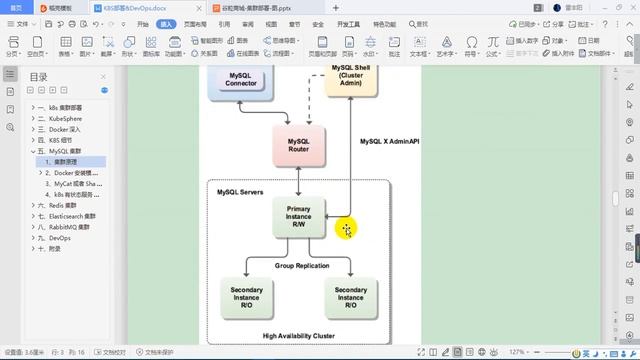The width and height of the screenshot is (640, 360).
Task: Click the 批注 button in the top-right bar
Action: pos(580,24)
